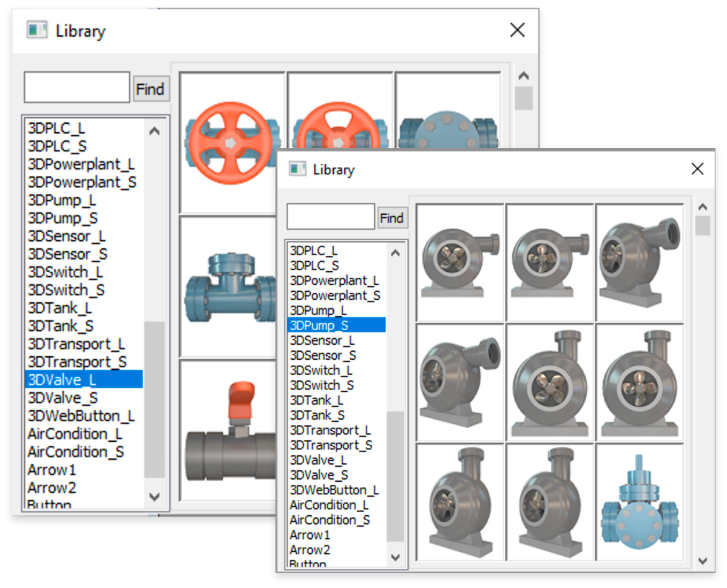
Task: Select the blue gate valve in front Library grid
Action: 639,503
